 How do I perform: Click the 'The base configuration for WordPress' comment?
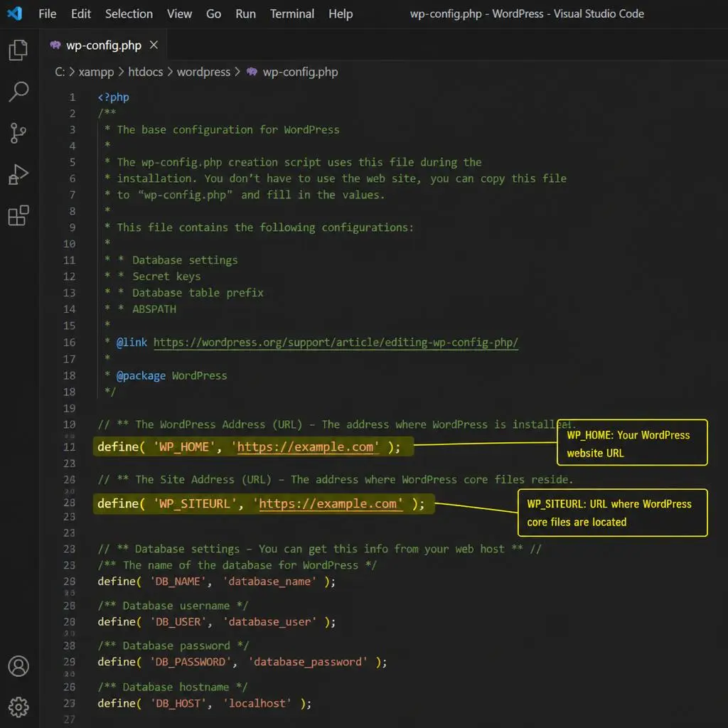click(228, 129)
